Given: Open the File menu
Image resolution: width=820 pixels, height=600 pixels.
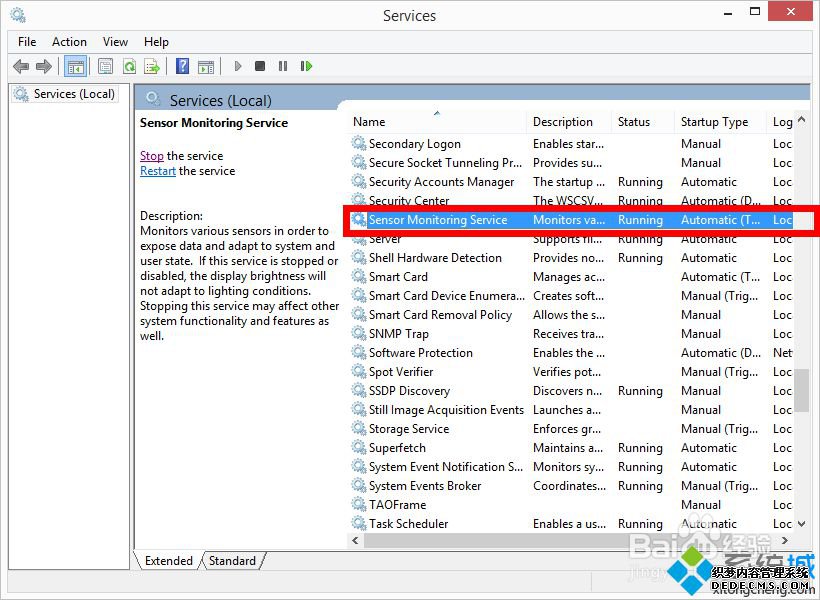Looking at the screenshot, I should point(27,42).
